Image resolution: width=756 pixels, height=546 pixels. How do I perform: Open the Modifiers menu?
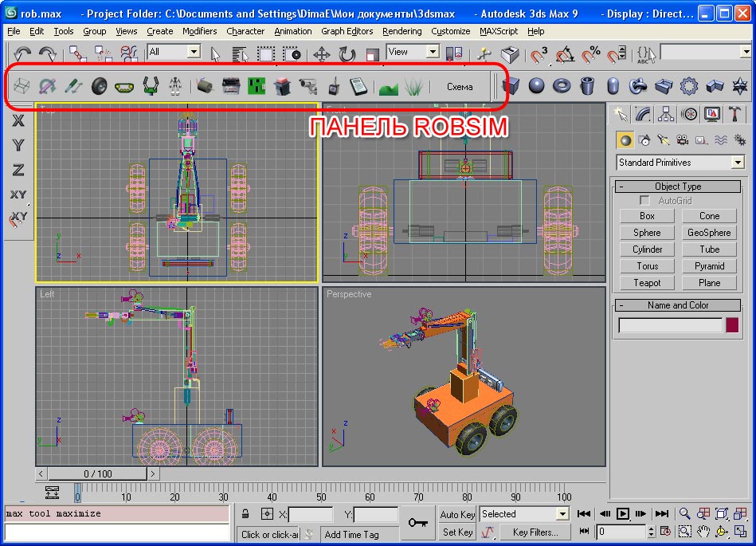[200, 31]
